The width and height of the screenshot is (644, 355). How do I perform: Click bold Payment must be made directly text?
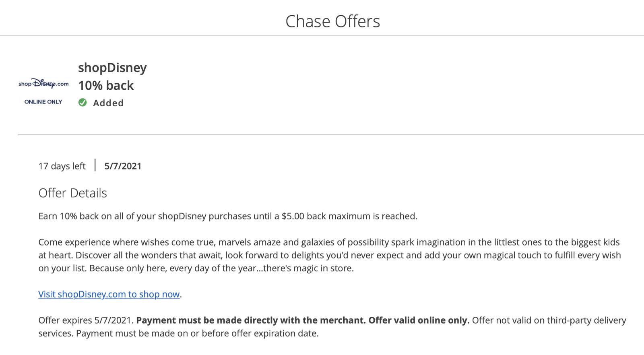(251, 320)
